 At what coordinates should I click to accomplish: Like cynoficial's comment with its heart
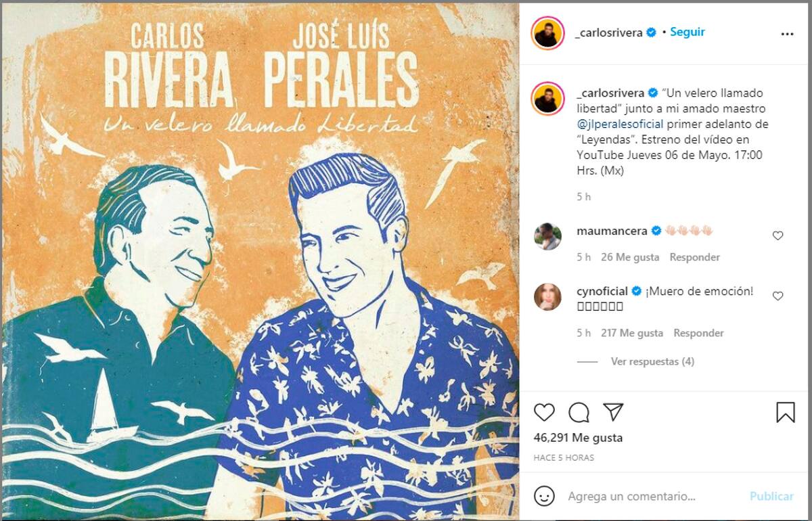pos(777,296)
